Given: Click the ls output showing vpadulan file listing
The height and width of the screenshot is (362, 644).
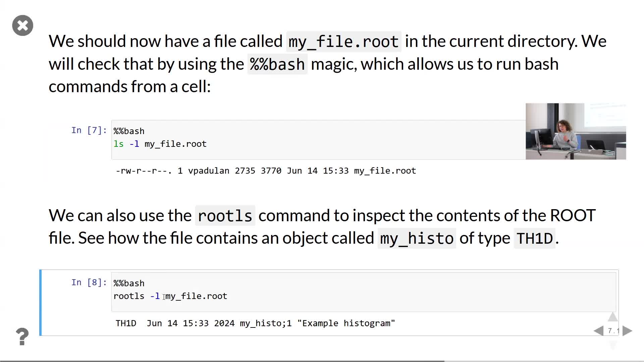Looking at the screenshot, I should coord(266,171).
